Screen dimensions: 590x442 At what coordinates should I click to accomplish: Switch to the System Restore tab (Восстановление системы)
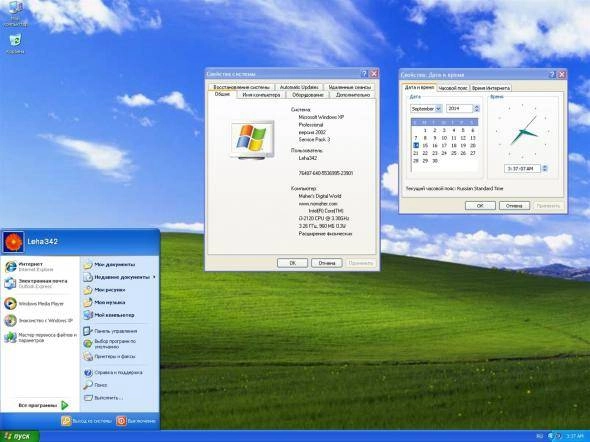242,87
